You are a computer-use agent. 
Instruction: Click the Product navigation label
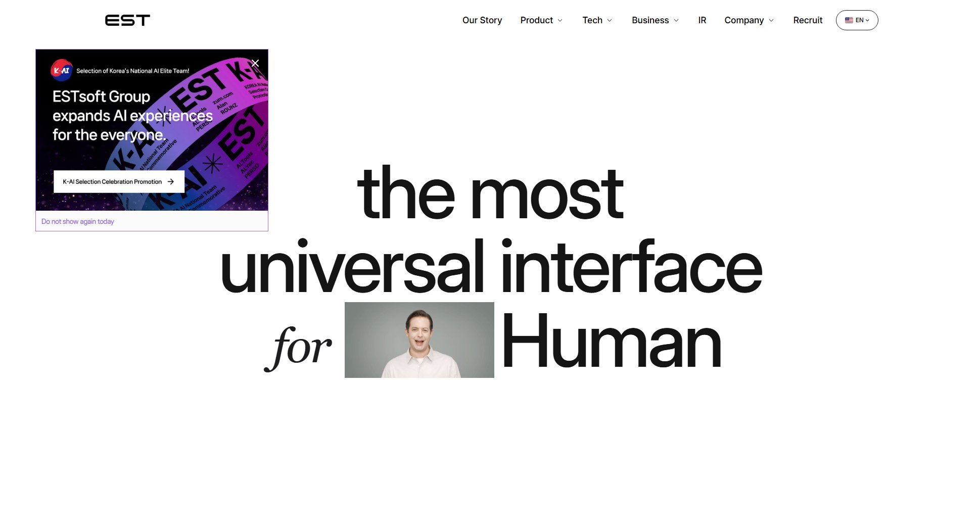(x=536, y=20)
